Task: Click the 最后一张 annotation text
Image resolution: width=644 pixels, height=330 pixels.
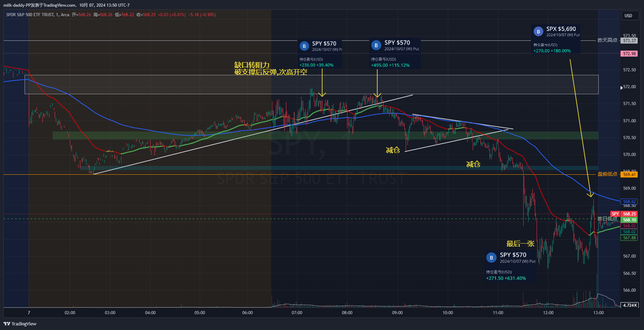Action: click(x=520, y=244)
